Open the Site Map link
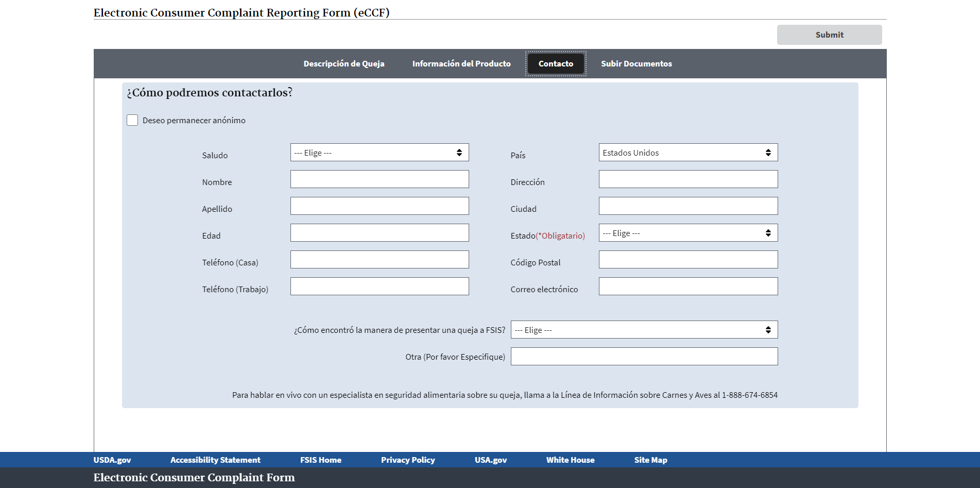The image size is (980, 488). [x=650, y=460]
